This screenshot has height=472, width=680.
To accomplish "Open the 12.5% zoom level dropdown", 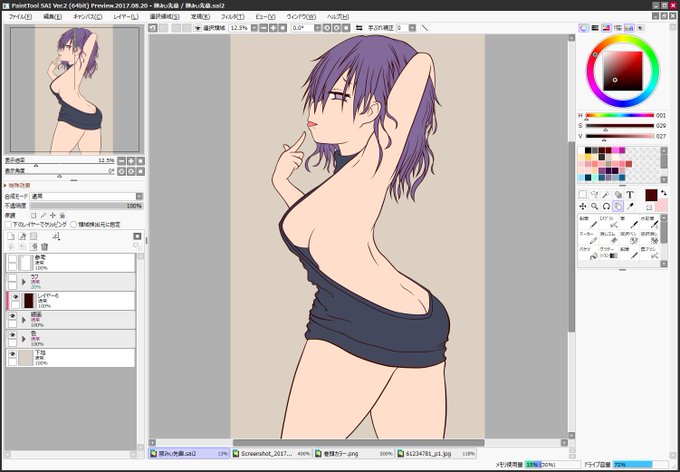I will tap(254, 28).
